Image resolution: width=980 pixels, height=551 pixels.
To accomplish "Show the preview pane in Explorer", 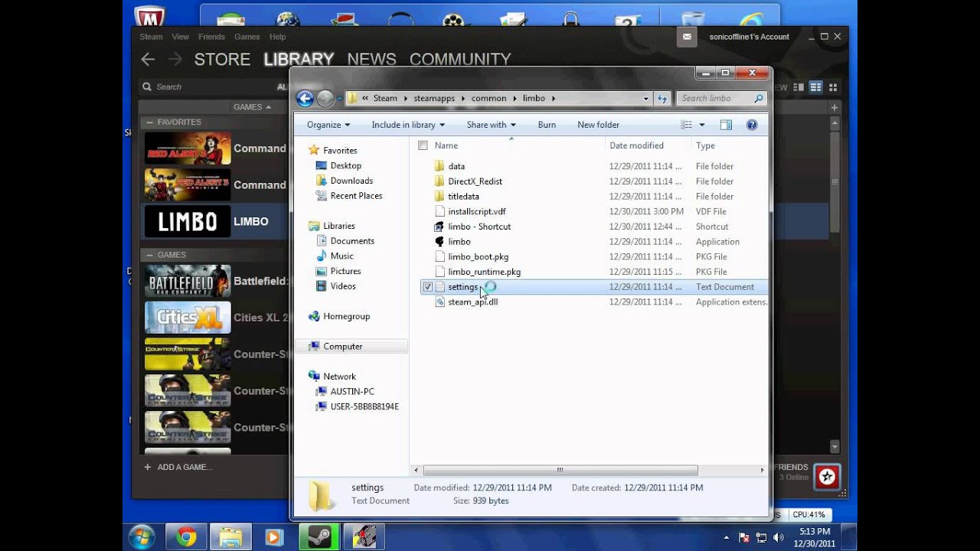I will point(726,125).
